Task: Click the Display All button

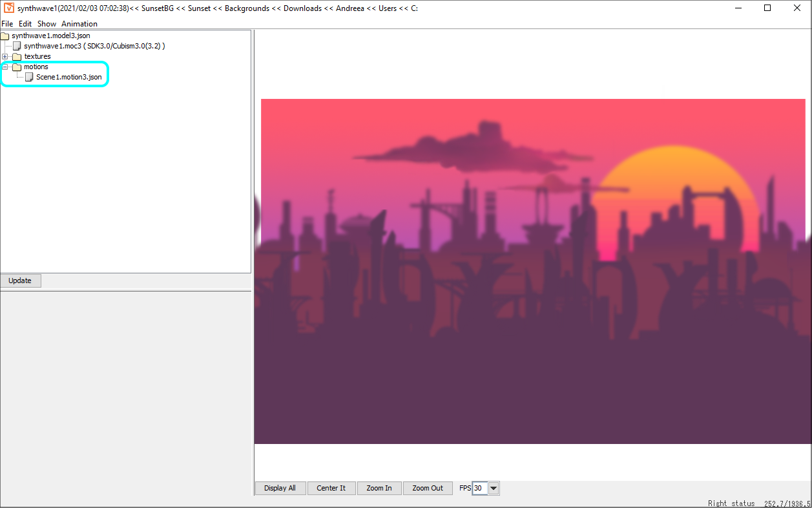Action: click(280, 489)
